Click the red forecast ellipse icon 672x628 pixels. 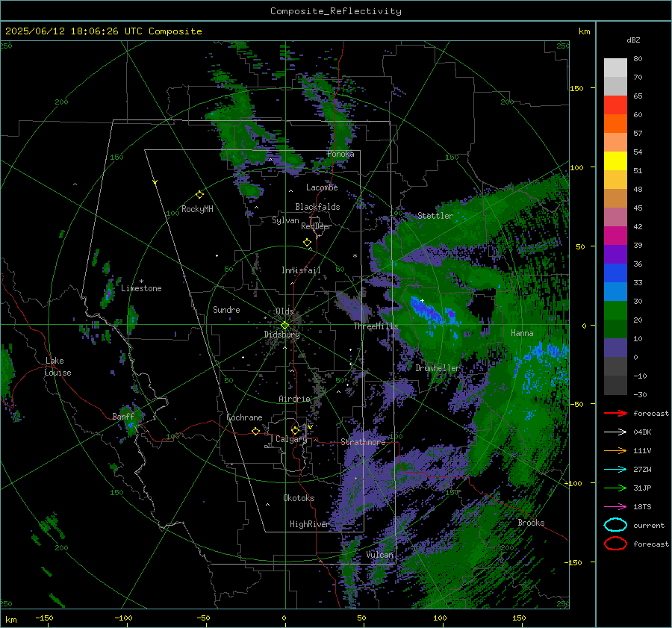tap(615, 544)
